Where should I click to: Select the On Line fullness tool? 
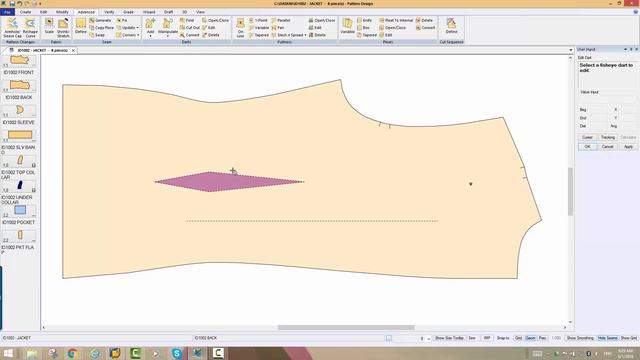[240, 28]
